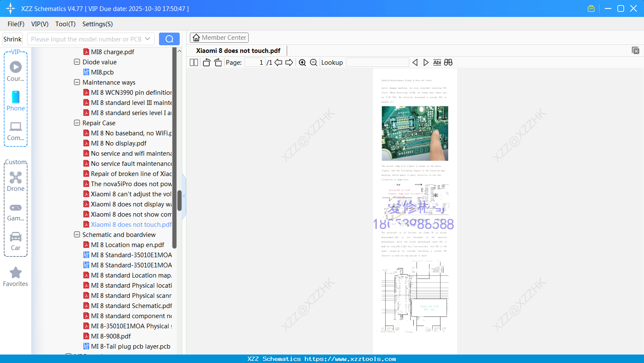Screen dimensions: 644x363
Task: Click the MI8.pcb file icon
Action: tap(86, 72)
